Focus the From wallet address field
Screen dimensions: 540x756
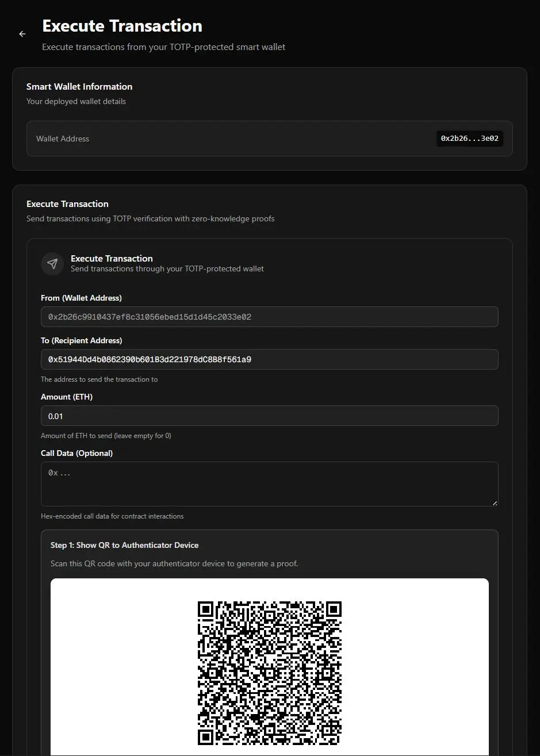click(269, 317)
